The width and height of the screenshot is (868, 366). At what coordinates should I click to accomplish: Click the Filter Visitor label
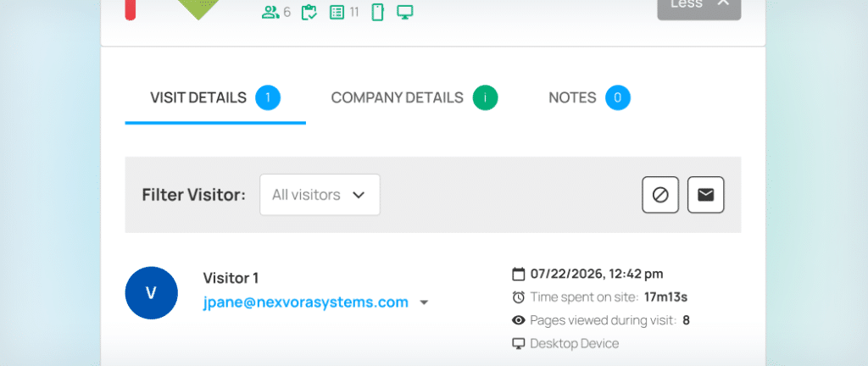(194, 195)
